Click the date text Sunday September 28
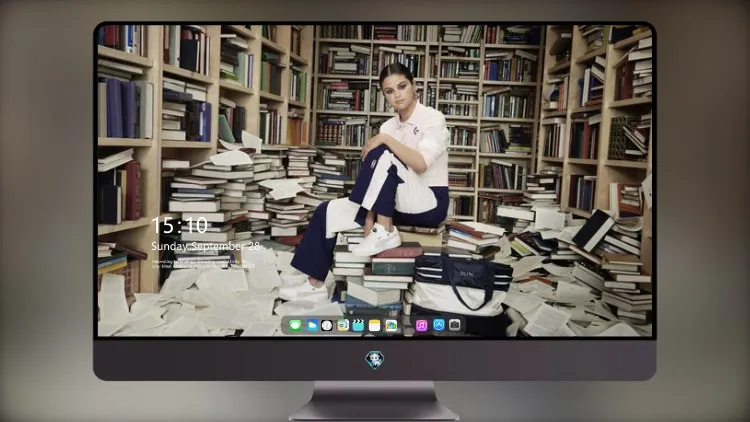Screen dimensions: 750x422 pyautogui.click(x=206, y=246)
